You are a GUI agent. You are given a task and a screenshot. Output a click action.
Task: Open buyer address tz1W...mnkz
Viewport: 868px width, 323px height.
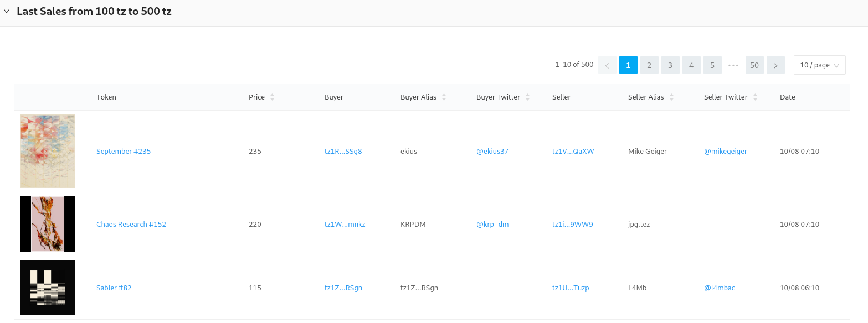tap(345, 225)
